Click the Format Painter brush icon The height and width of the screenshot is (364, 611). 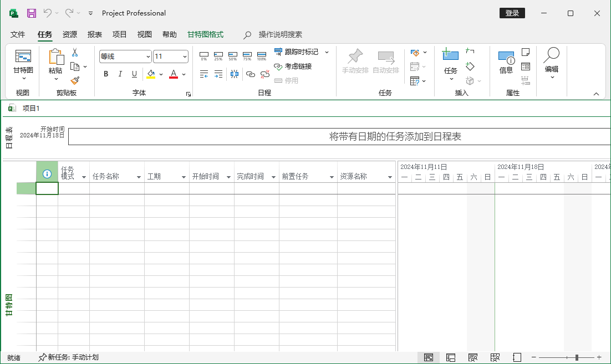click(x=75, y=80)
